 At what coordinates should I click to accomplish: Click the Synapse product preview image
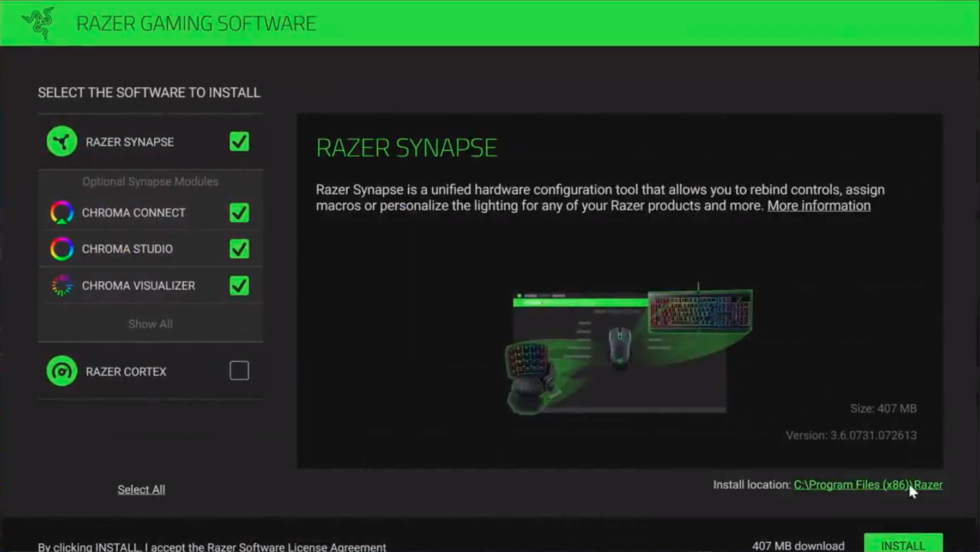tap(628, 350)
